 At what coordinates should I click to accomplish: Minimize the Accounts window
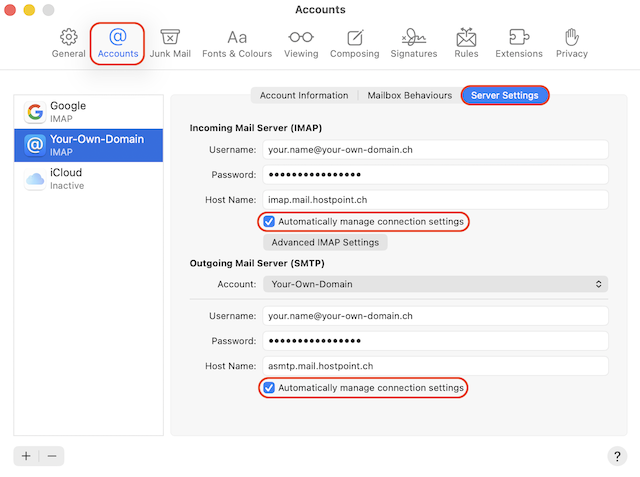[x=29, y=10]
